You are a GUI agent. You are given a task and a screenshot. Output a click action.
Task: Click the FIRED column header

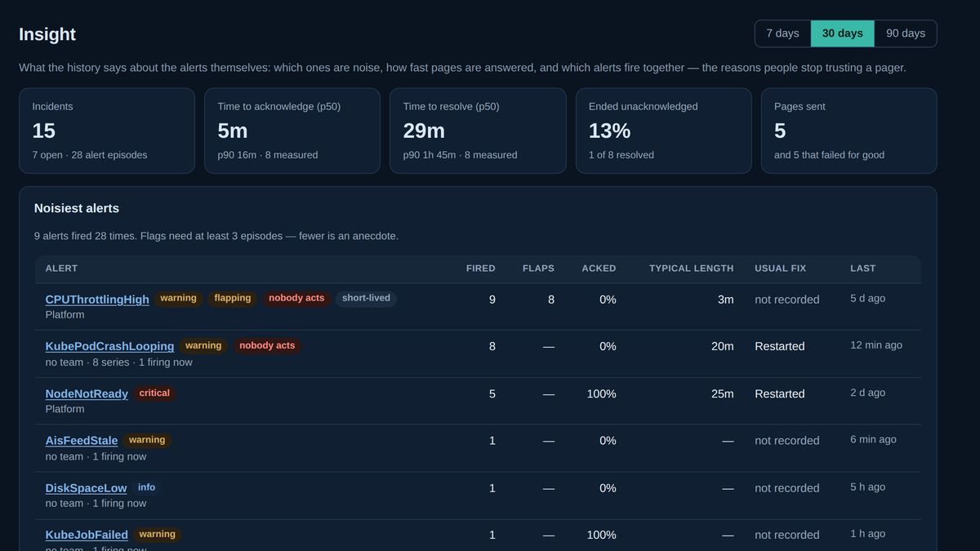(x=480, y=269)
